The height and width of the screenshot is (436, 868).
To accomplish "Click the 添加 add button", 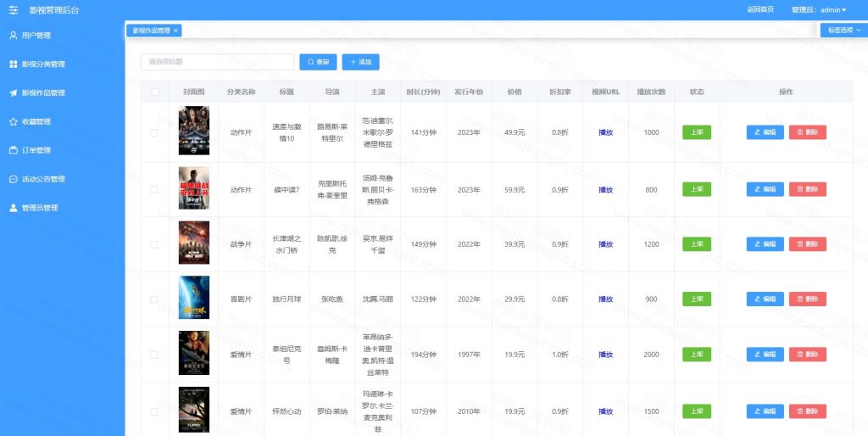I will [x=360, y=62].
